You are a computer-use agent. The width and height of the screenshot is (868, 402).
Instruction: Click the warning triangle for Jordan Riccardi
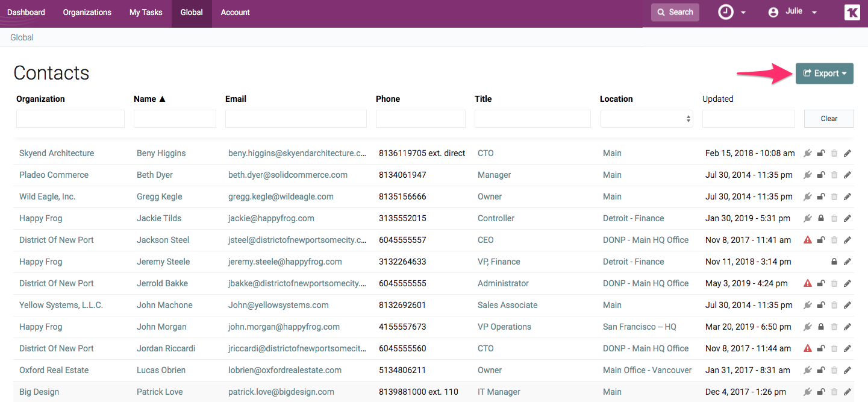(x=808, y=348)
